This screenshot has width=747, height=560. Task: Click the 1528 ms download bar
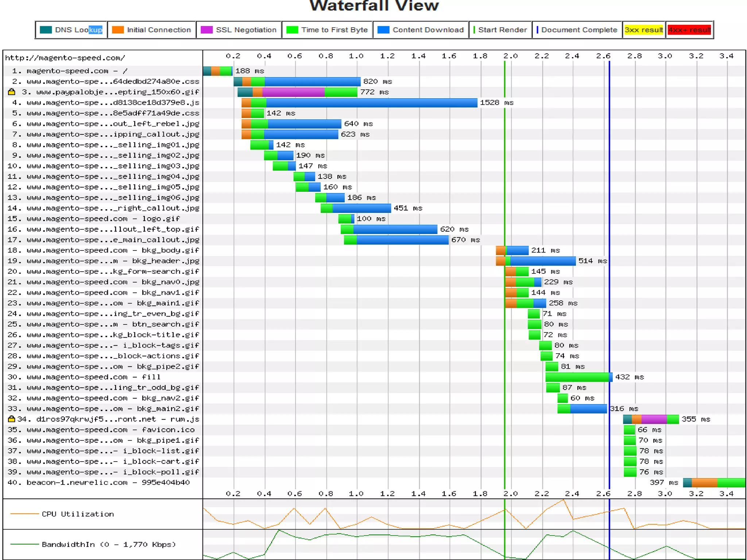tap(371, 103)
